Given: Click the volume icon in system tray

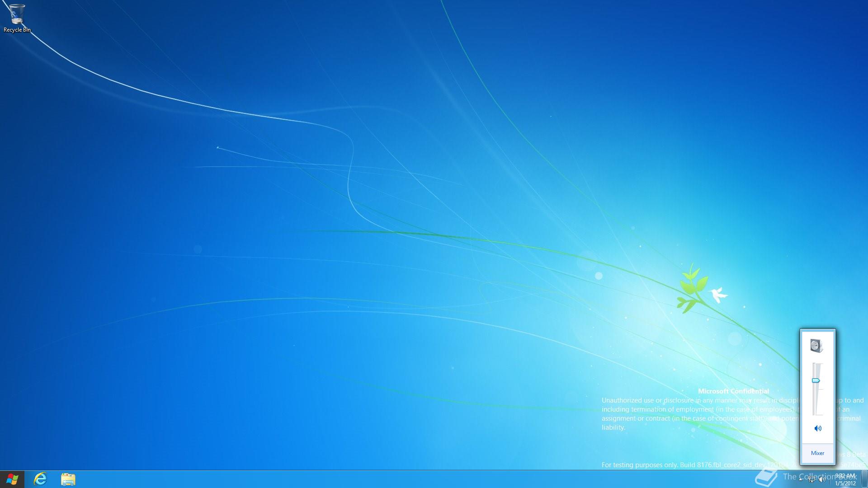Looking at the screenshot, I should tap(822, 479).
